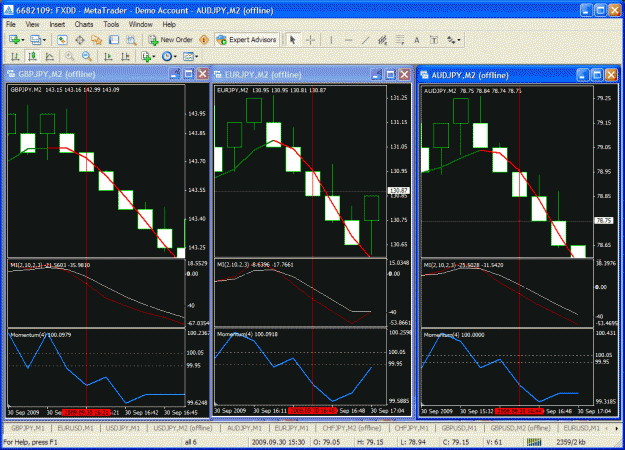This screenshot has height=450, width=625.
Task: Select the Equidistant Channel tool
Action: coord(382,40)
